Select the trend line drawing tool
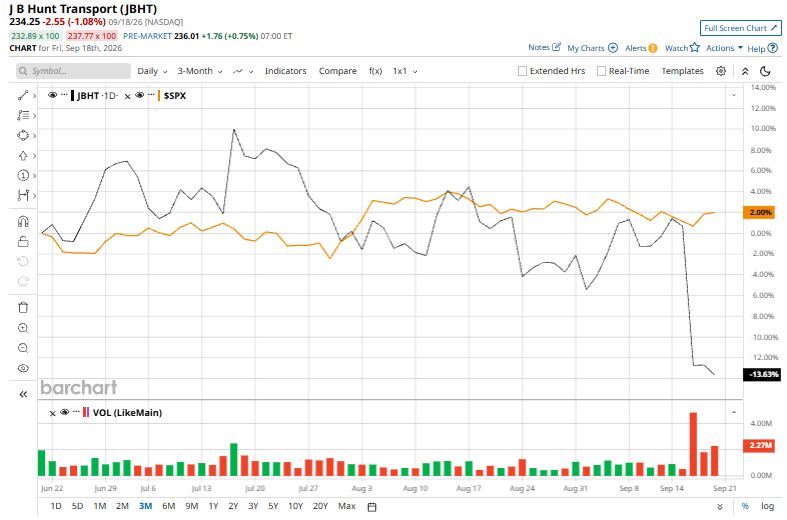This screenshot has width=787, height=520. (23, 95)
